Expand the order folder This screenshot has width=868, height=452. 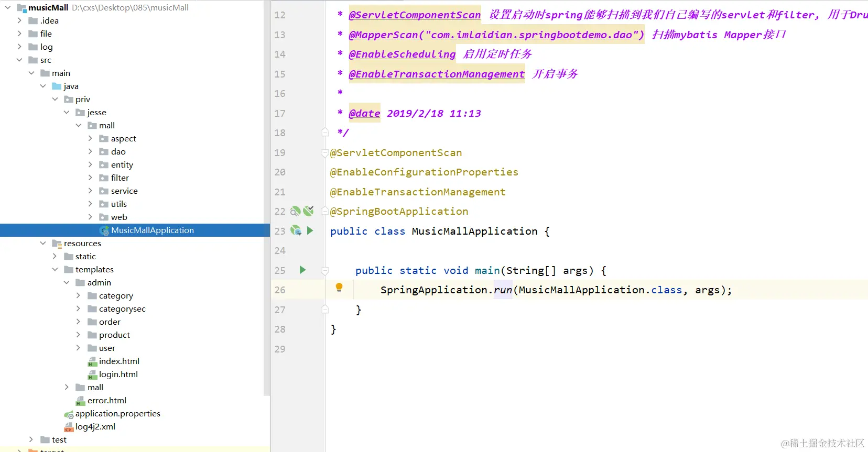pos(78,322)
